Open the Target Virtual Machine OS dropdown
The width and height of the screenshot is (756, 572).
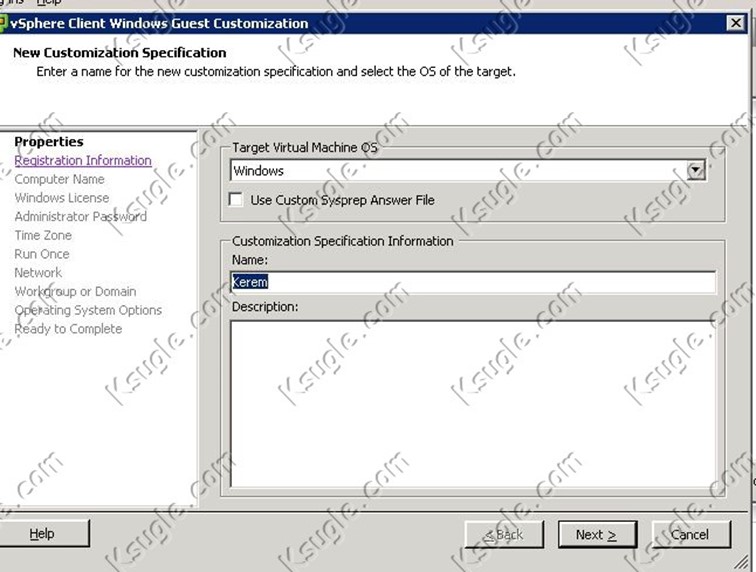click(x=696, y=170)
